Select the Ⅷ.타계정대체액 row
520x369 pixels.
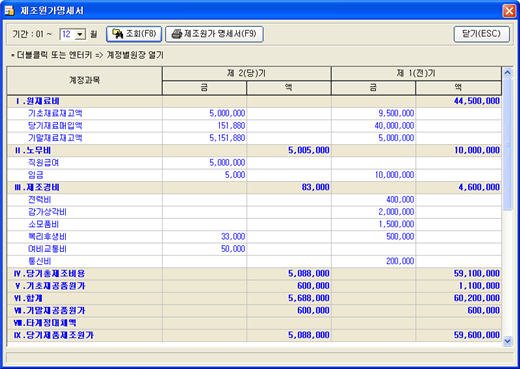point(254,323)
